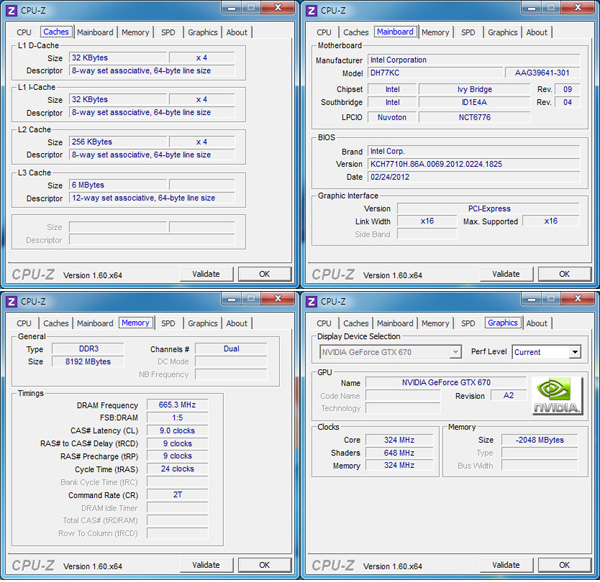
Task: Click memory size value 8192 MBytes
Action: click(88, 362)
